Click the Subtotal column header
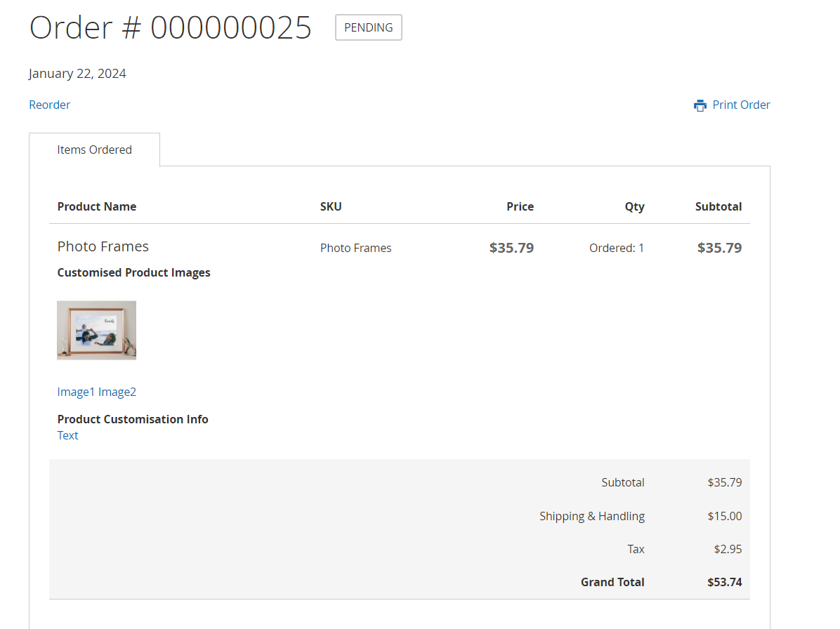The image size is (840, 629). click(718, 206)
